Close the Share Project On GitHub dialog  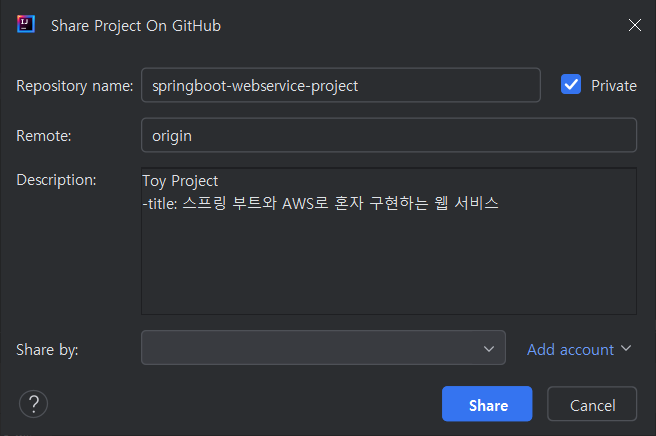click(x=635, y=25)
